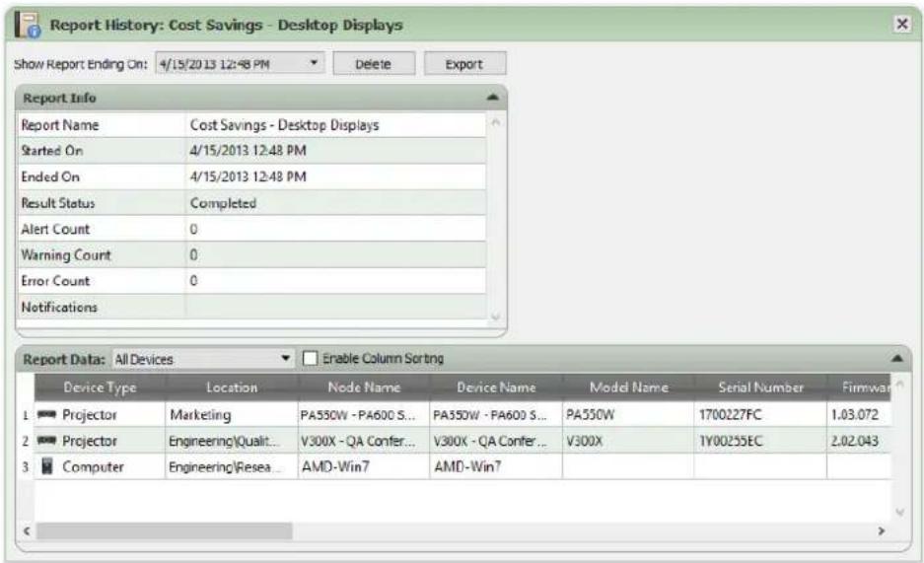Click the Device Type column header
Screen dimensions: 924x563
100,387
